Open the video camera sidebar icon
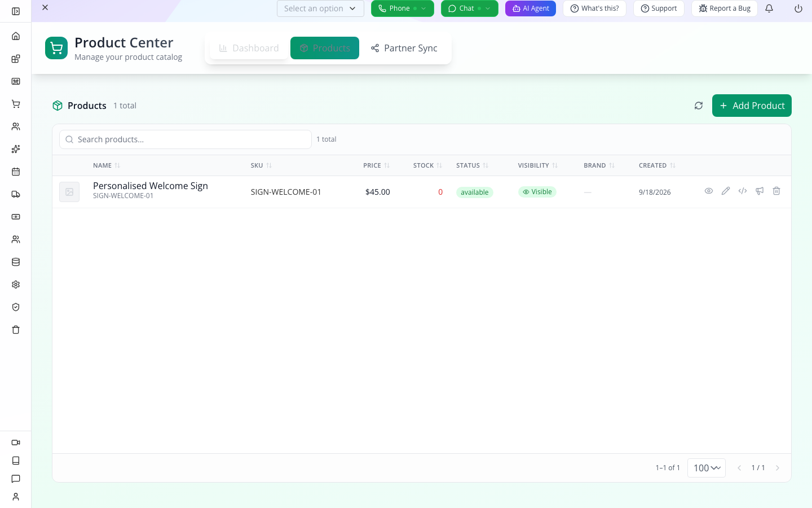Screen dimensions: 812x508 [16, 443]
